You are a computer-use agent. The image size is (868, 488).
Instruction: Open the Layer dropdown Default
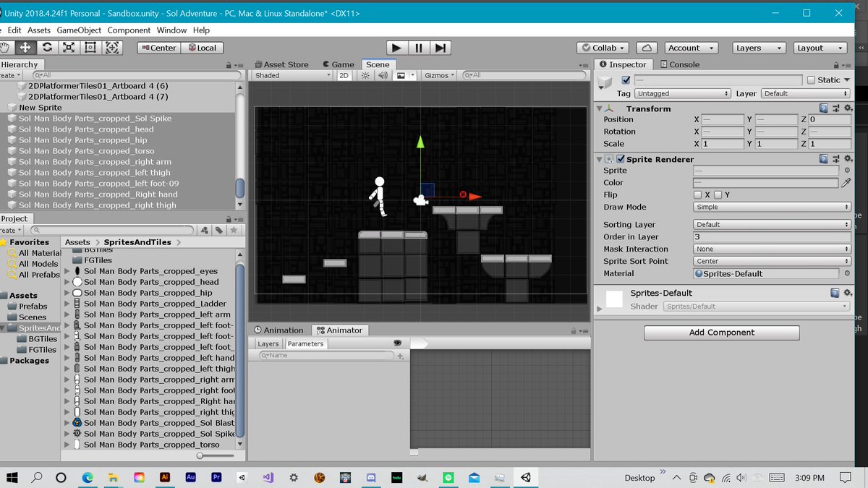click(x=806, y=94)
